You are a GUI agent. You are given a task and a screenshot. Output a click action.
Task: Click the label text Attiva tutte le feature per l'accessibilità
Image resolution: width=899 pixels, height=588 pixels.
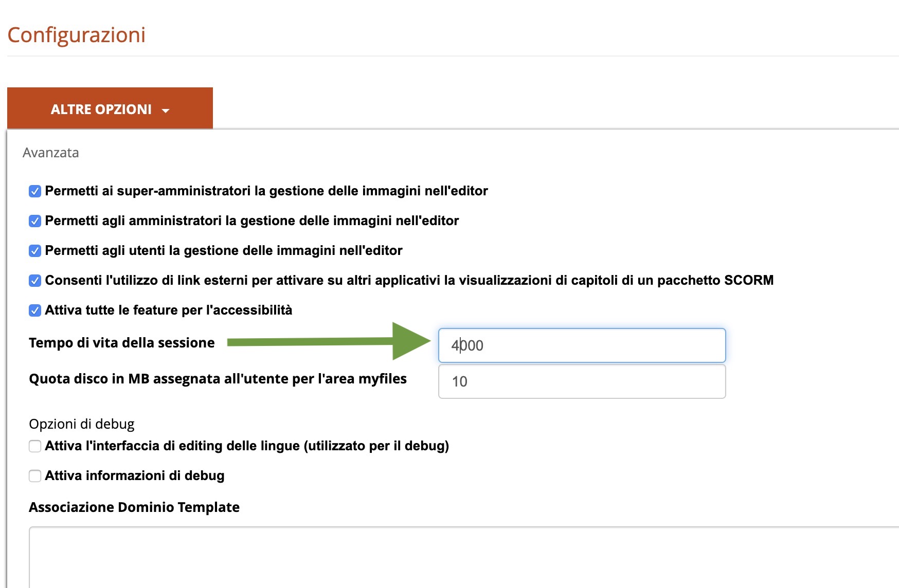169,310
